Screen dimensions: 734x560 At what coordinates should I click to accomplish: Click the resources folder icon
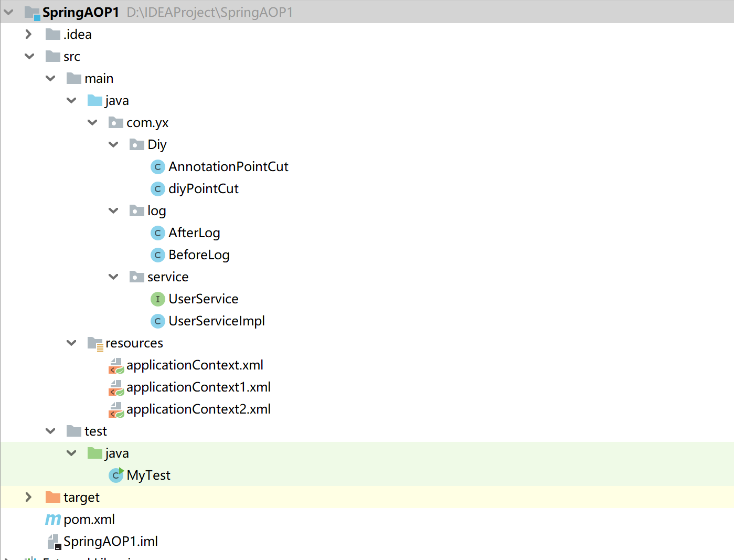pyautogui.click(x=95, y=344)
